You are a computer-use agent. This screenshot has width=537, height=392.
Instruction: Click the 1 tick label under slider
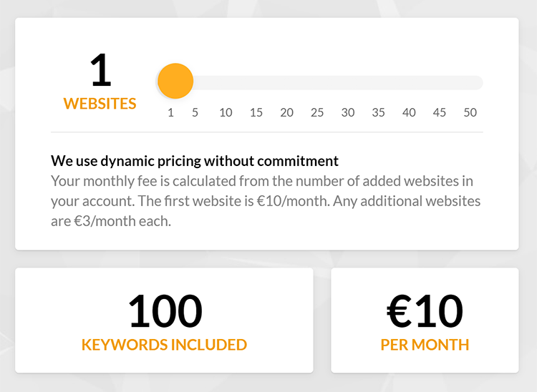170,112
